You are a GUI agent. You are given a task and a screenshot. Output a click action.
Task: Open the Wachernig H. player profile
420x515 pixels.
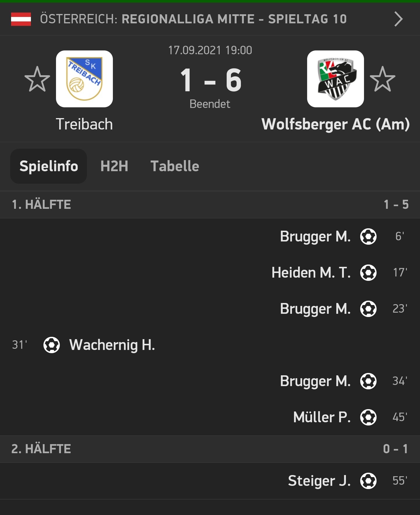[x=112, y=345]
